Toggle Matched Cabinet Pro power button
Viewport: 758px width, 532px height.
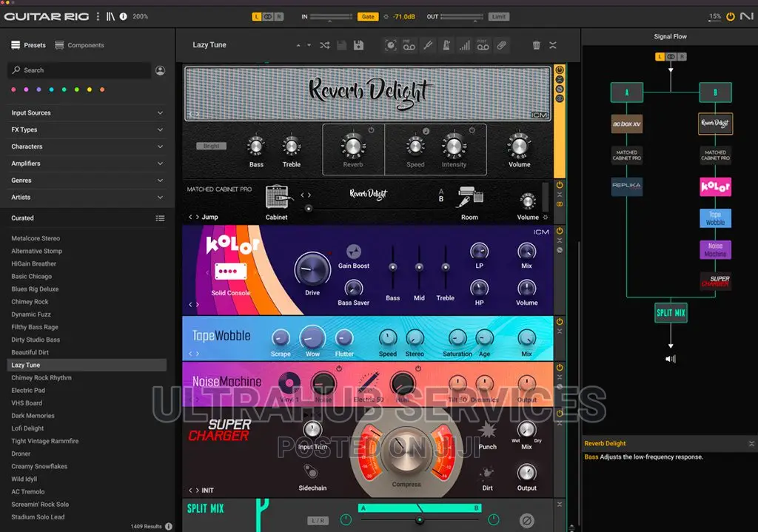click(560, 185)
